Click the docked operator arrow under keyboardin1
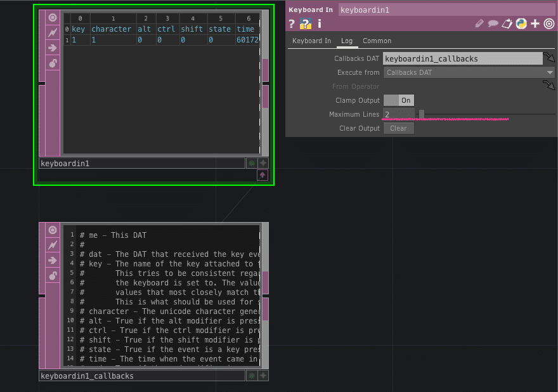The image size is (558, 392). tap(263, 175)
